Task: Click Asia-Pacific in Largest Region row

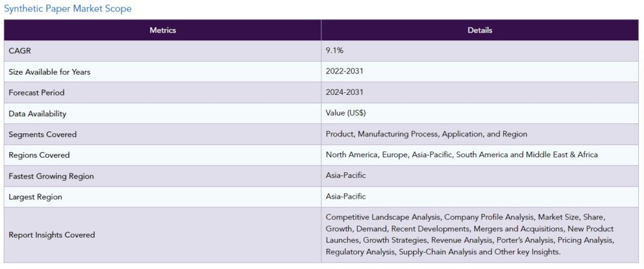Action: click(x=346, y=196)
